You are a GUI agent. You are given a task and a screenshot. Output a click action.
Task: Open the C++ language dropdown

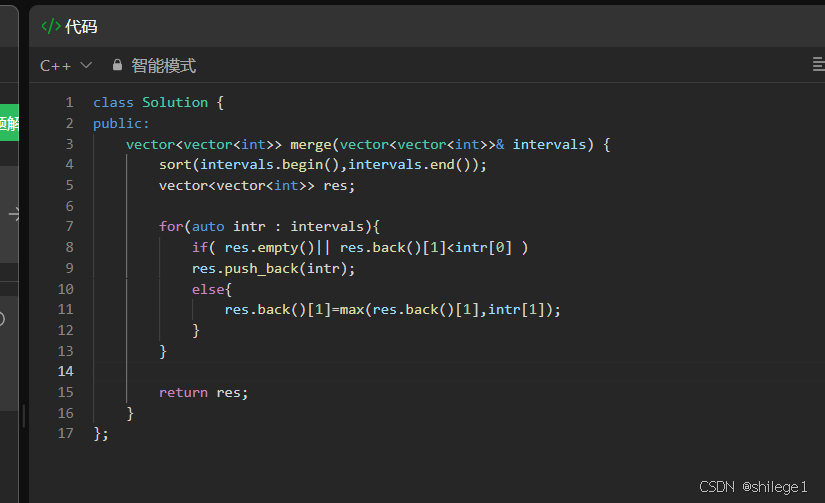[x=66, y=66]
